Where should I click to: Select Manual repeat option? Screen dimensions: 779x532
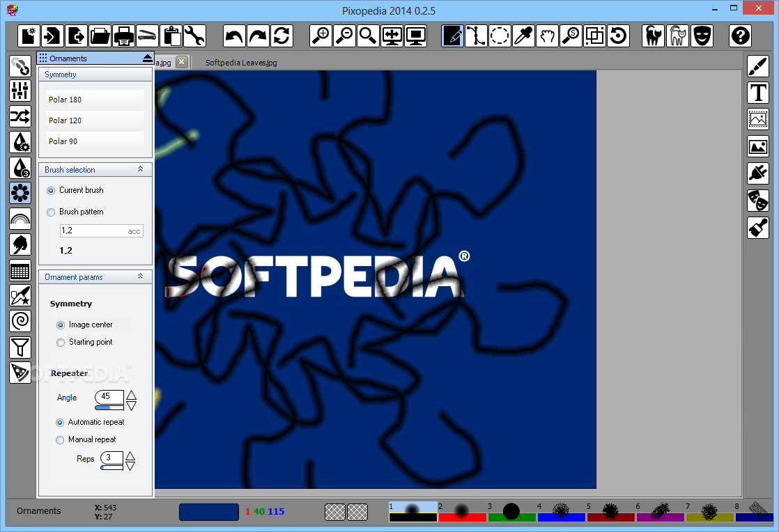60,439
